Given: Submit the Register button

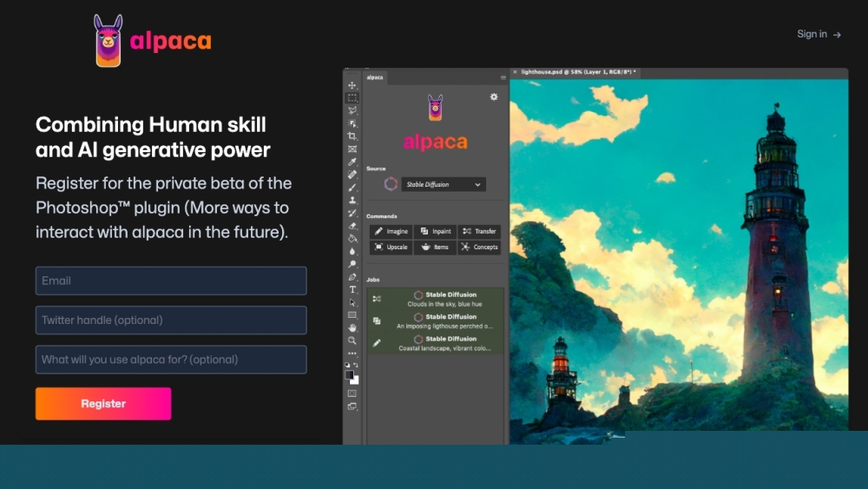Looking at the screenshot, I should (103, 404).
